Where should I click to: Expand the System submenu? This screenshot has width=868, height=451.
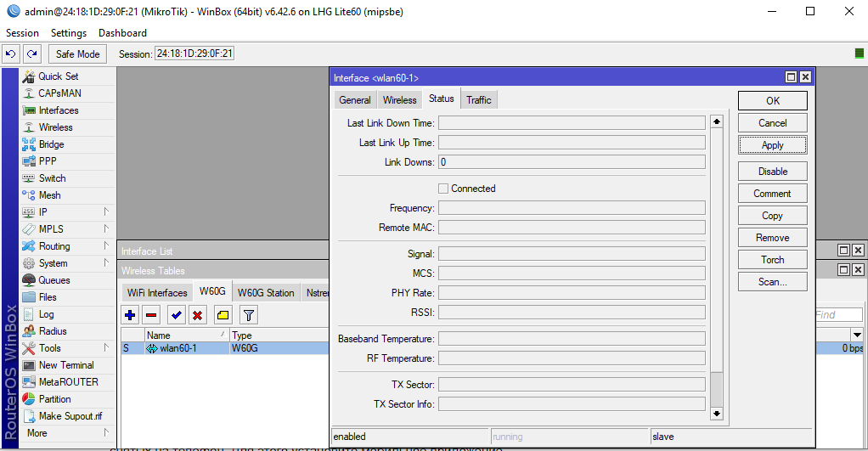pyautogui.click(x=105, y=263)
